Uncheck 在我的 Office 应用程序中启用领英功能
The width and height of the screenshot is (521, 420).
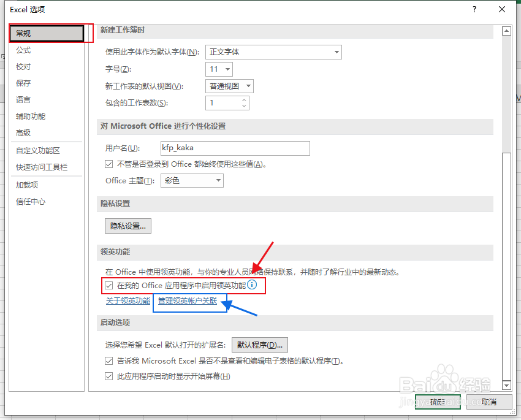(109, 286)
